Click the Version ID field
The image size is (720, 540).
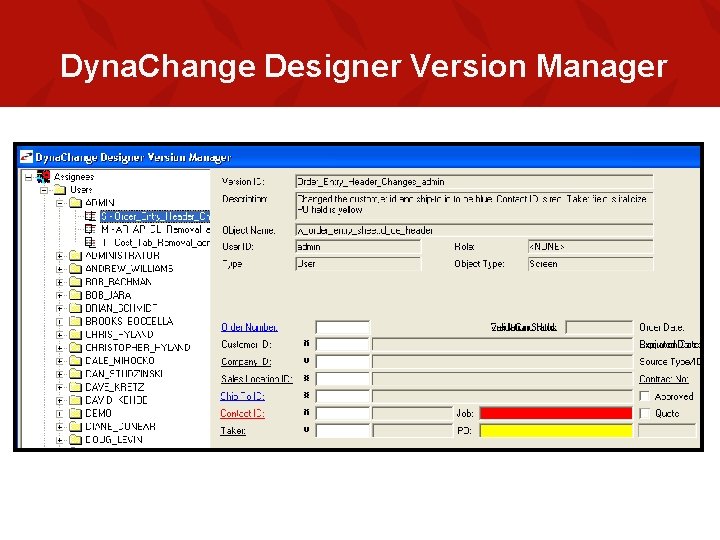474,182
